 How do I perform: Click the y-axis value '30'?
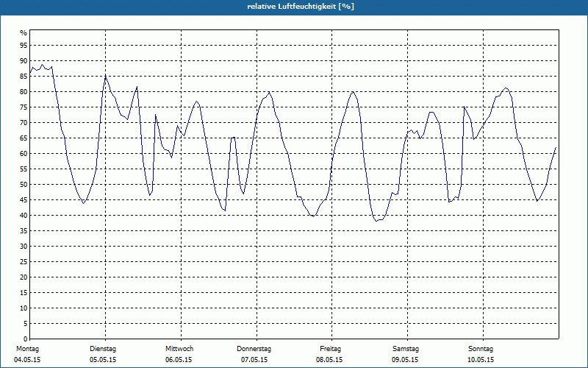[24, 247]
